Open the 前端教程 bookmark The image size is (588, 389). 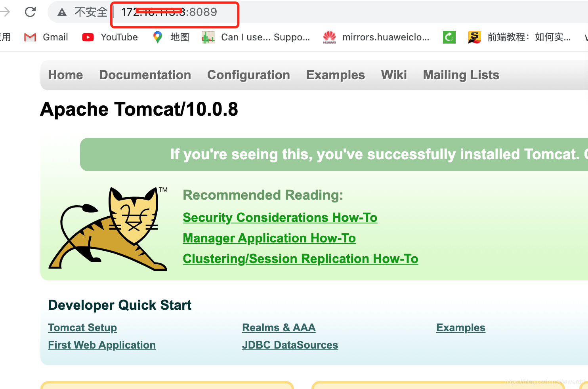click(x=519, y=37)
